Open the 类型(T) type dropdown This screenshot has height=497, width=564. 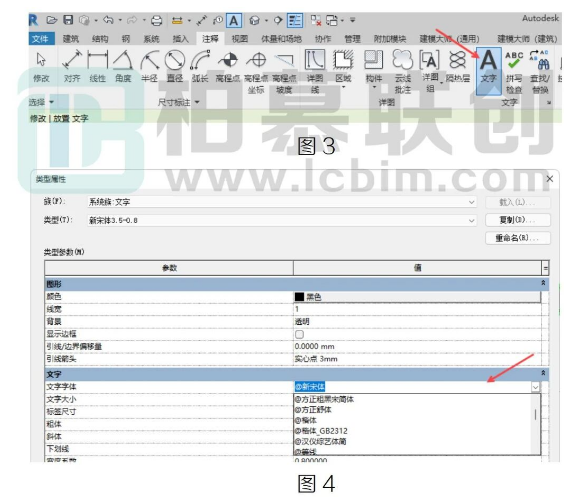point(471,221)
